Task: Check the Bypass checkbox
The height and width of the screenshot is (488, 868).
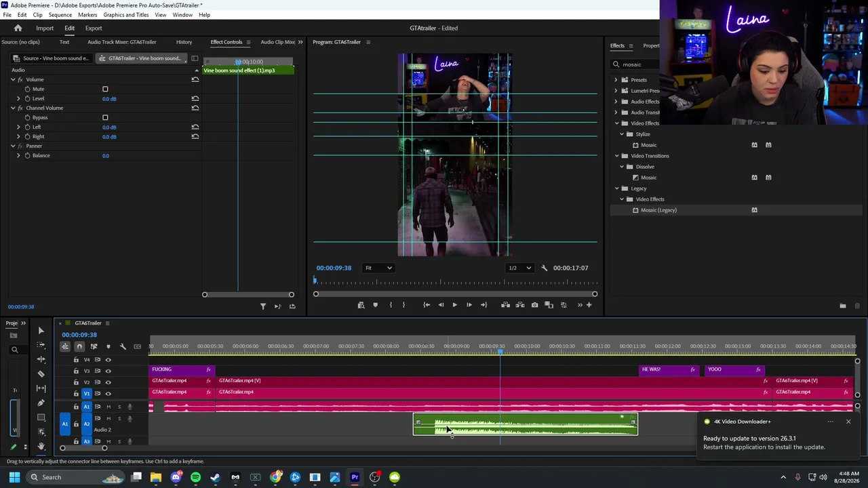Action: point(105,117)
